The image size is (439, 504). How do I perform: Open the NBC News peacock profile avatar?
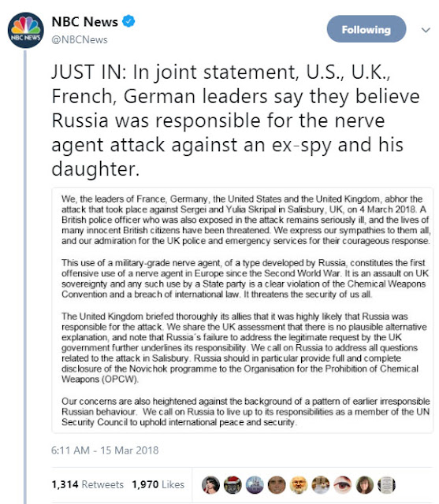[x=26, y=30]
